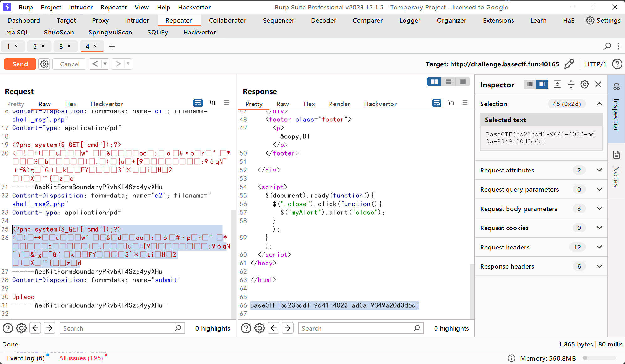Open Inspector settings gear

pos(585,85)
